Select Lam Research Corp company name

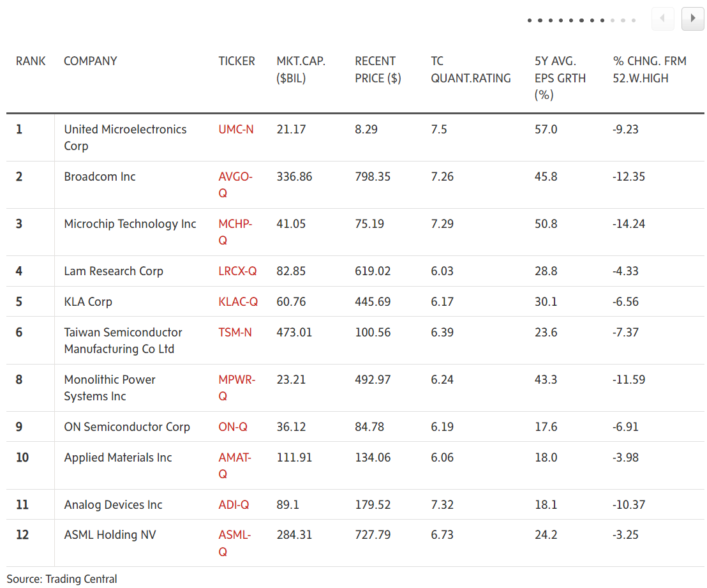point(113,271)
